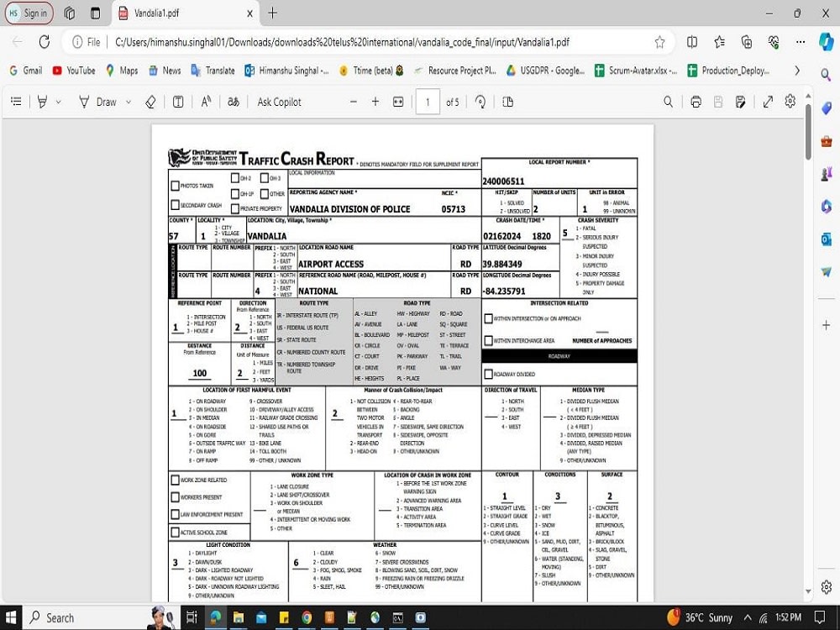Switch page view layout

tap(508, 102)
